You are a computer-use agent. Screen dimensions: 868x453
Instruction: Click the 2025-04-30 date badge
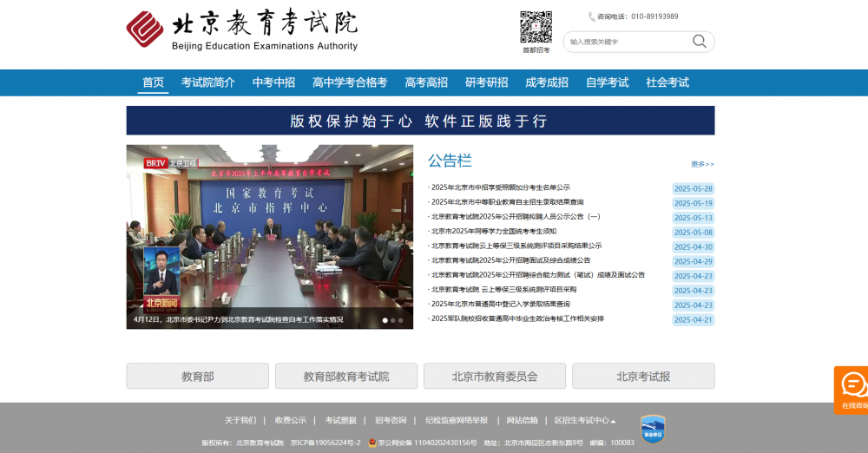(x=693, y=247)
